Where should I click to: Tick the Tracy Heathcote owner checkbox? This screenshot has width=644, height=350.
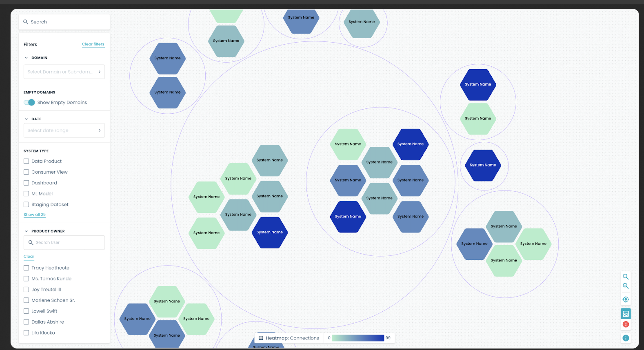[x=26, y=268]
